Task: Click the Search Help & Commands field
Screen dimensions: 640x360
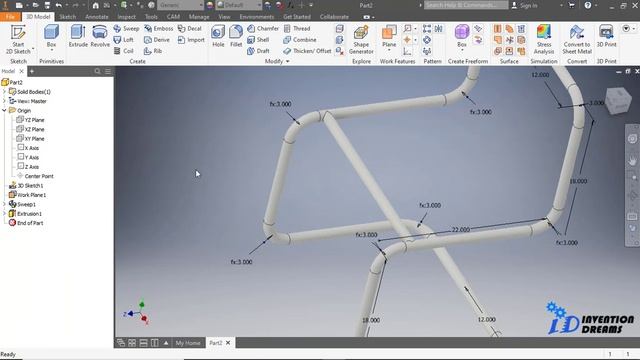Action: pos(466,5)
